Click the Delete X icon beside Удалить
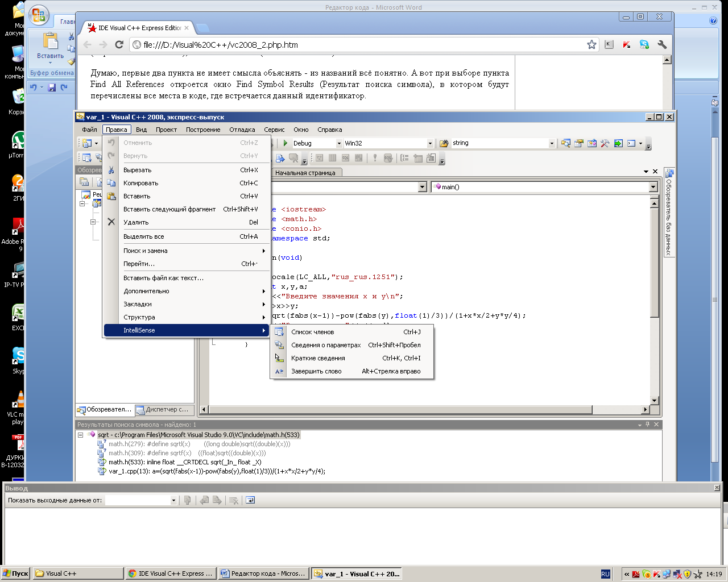The image size is (728, 582). coord(111,222)
